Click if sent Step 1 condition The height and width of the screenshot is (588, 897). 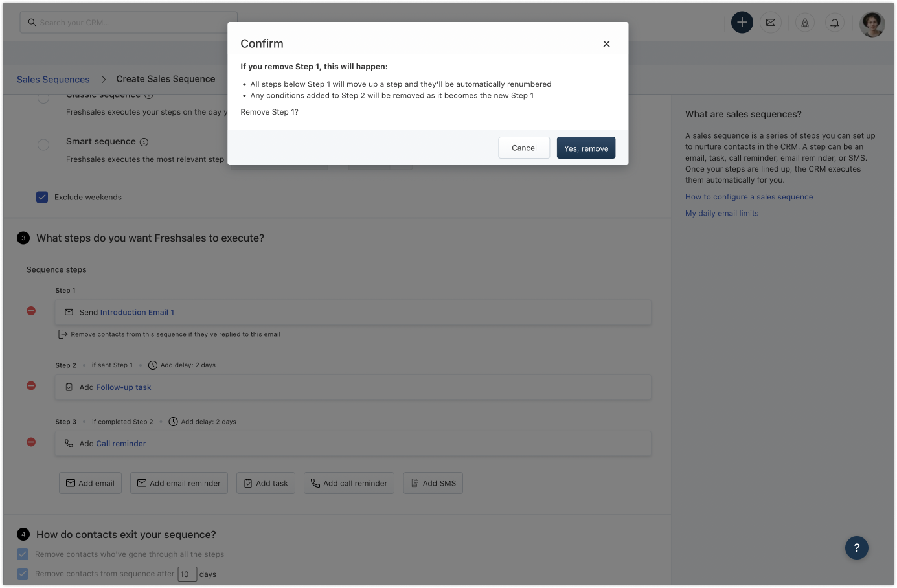(112, 365)
